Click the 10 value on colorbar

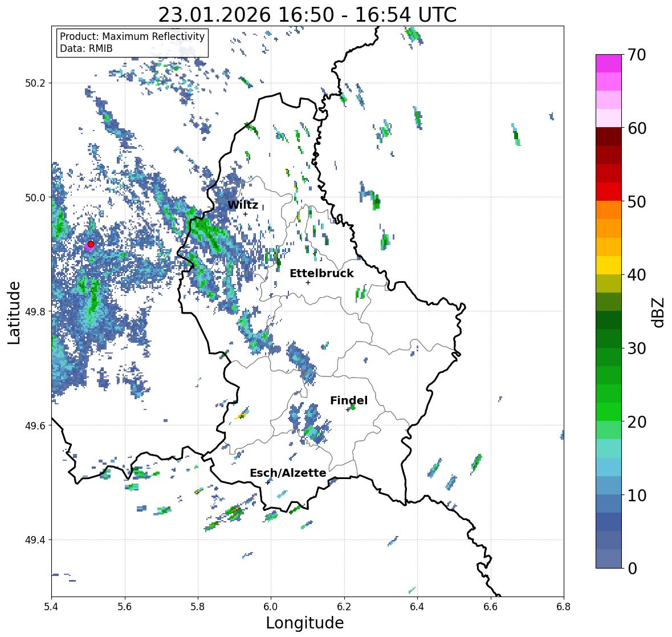[637, 495]
